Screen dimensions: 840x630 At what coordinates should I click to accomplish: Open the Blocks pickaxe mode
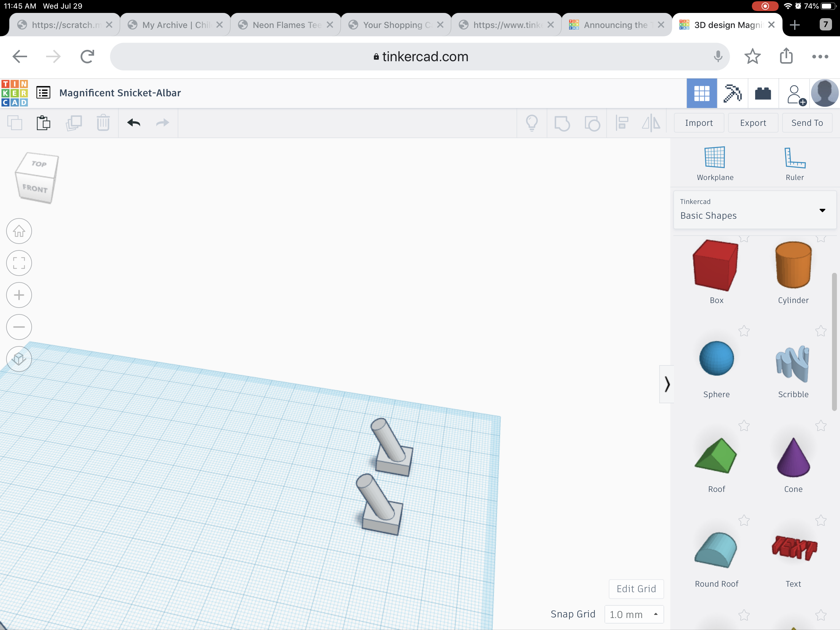point(732,93)
